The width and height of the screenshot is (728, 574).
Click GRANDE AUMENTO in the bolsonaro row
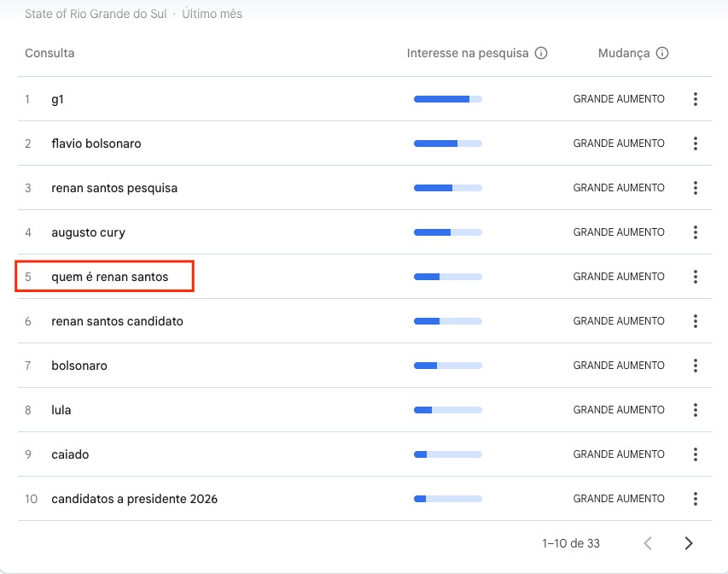[x=619, y=366]
